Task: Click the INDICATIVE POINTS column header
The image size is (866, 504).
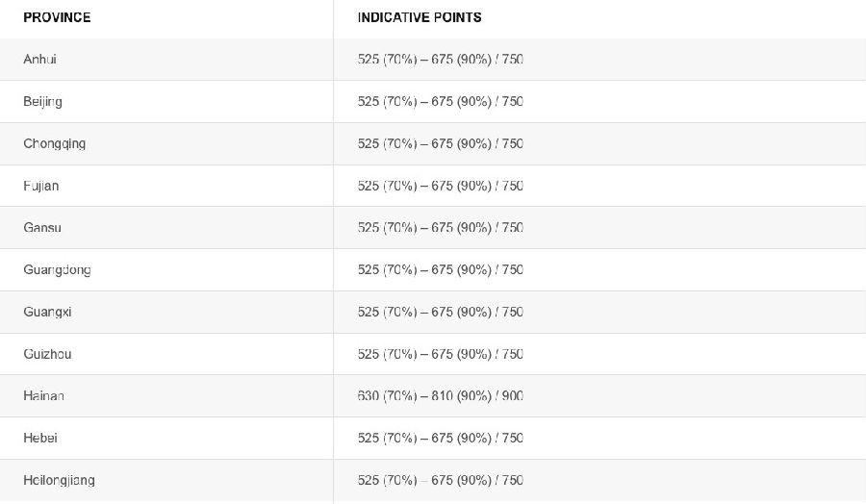Action: [x=420, y=17]
